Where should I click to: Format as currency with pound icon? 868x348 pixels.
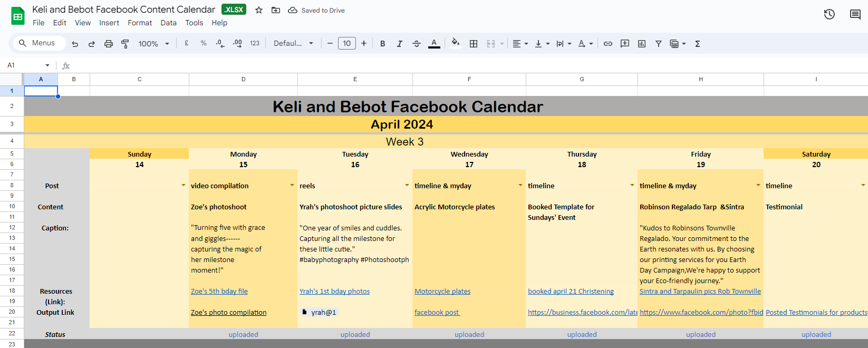[x=187, y=43]
